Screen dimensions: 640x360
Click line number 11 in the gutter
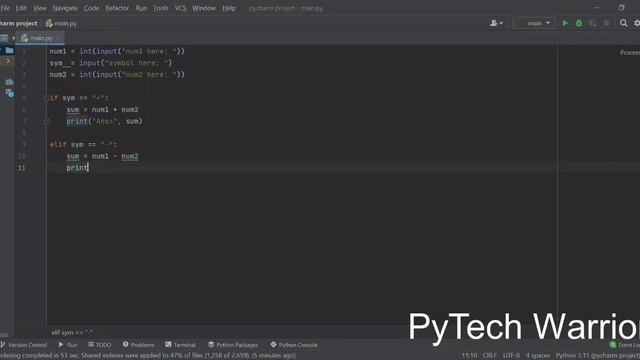click(21, 168)
